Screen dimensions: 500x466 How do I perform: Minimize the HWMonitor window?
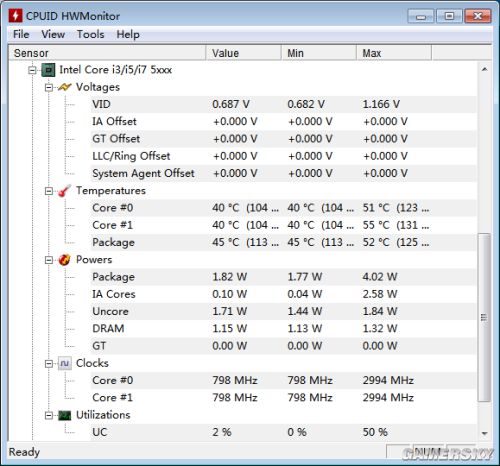tap(421, 16)
